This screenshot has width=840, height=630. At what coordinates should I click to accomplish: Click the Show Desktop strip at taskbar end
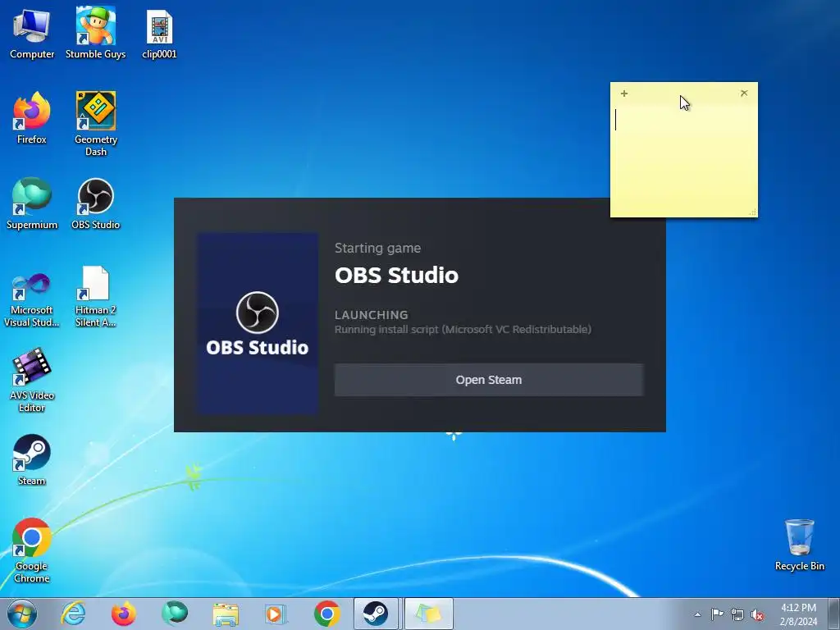(834, 614)
